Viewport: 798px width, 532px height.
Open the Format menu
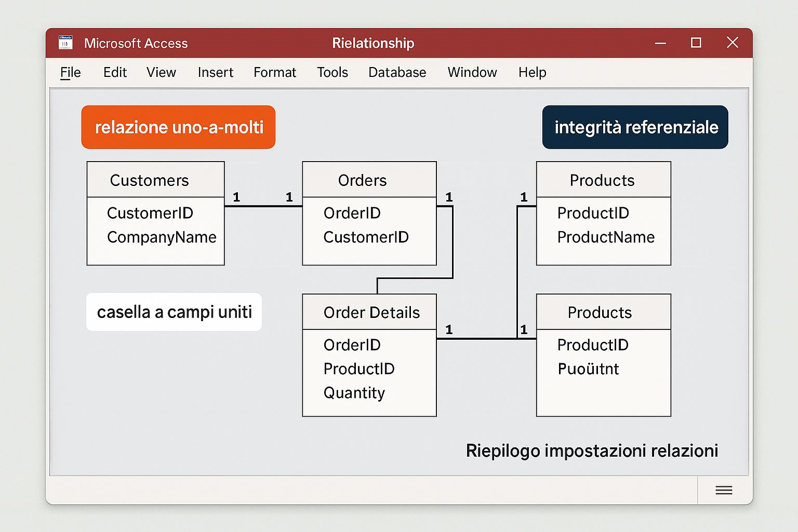[x=274, y=72]
